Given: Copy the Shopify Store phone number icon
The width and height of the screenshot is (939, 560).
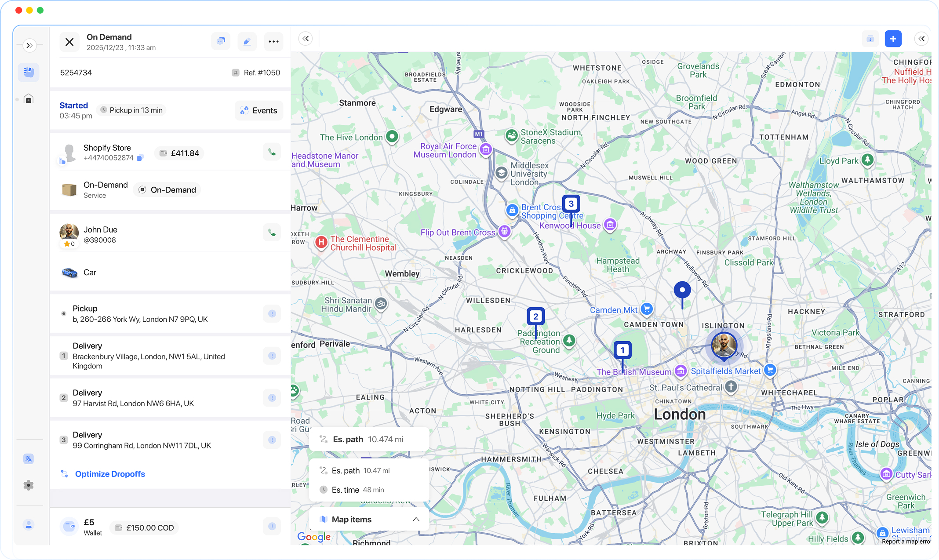Looking at the screenshot, I should 140,157.
